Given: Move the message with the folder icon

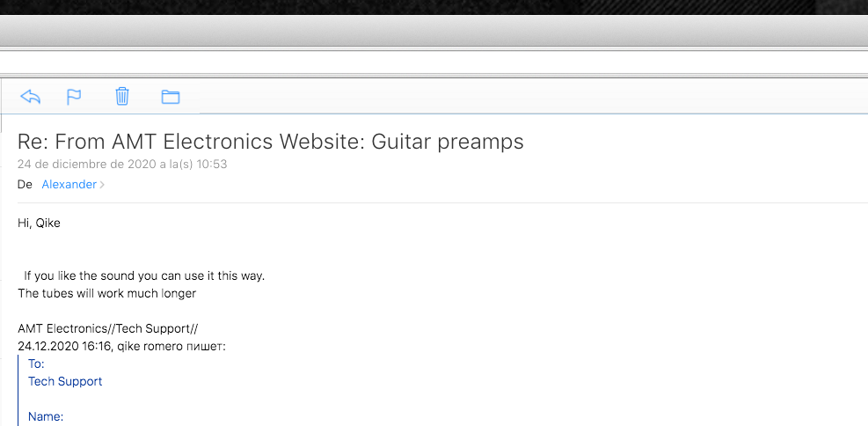Looking at the screenshot, I should [x=171, y=97].
